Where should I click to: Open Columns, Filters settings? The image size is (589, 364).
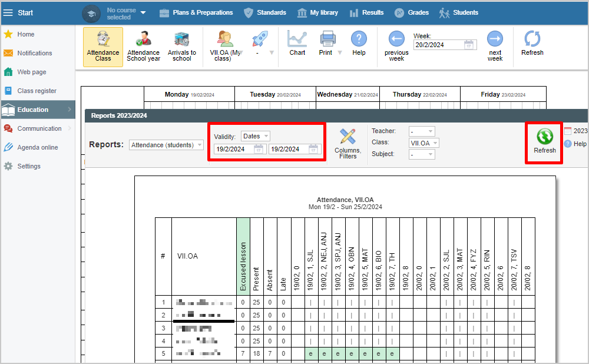tap(348, 144)
